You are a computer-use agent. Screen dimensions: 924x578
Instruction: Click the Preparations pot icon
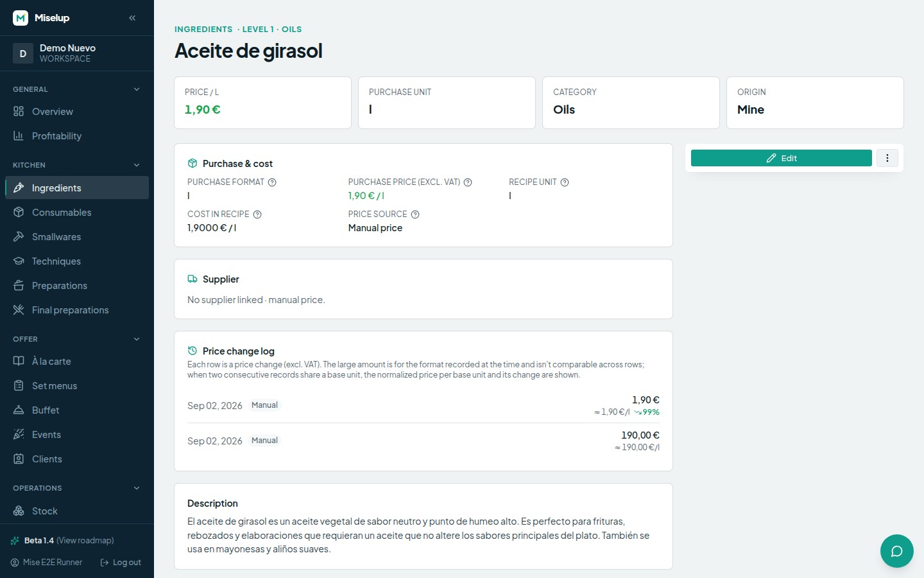19,285
